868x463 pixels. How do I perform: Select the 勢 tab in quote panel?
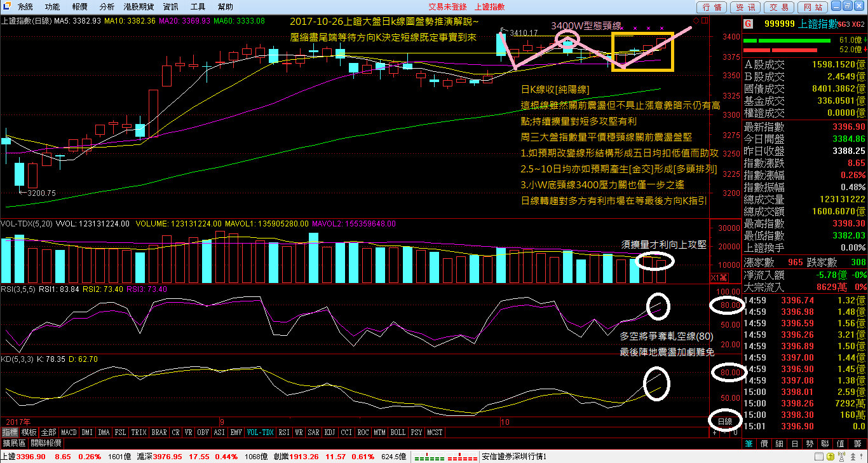810,443
